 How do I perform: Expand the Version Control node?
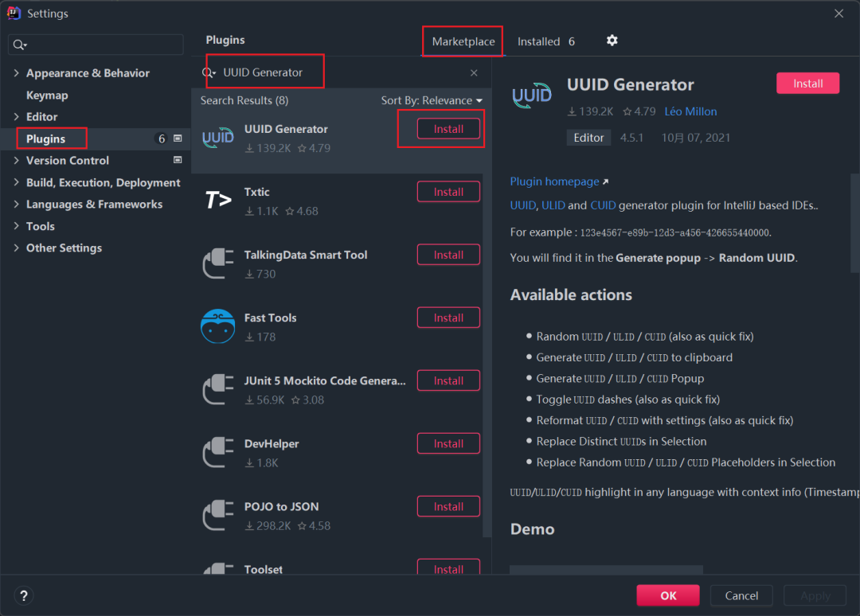pyautogui.click(x=16, y=160)
